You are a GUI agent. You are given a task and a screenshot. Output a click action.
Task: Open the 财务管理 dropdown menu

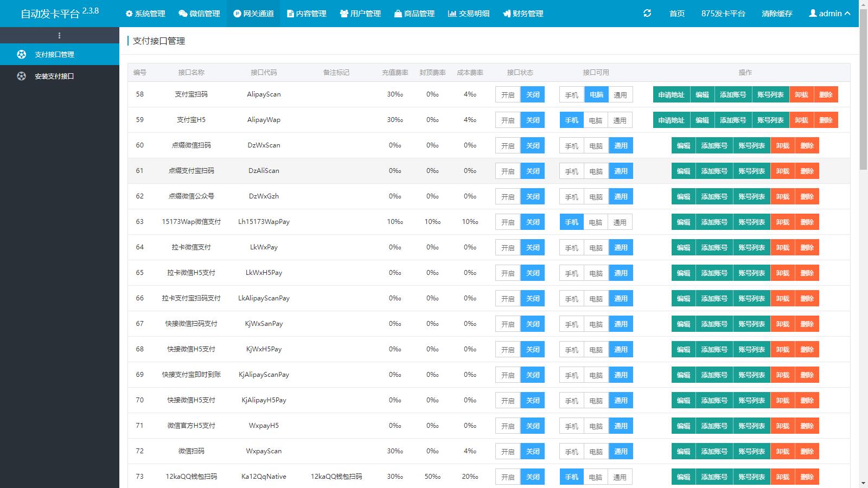pyautogui.click(x=523, y=14)
